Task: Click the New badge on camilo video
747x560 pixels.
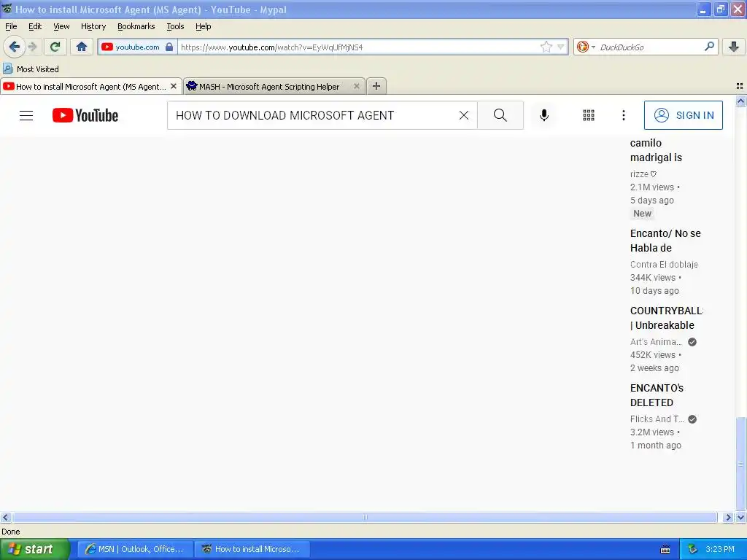Action: pos(642,214)
